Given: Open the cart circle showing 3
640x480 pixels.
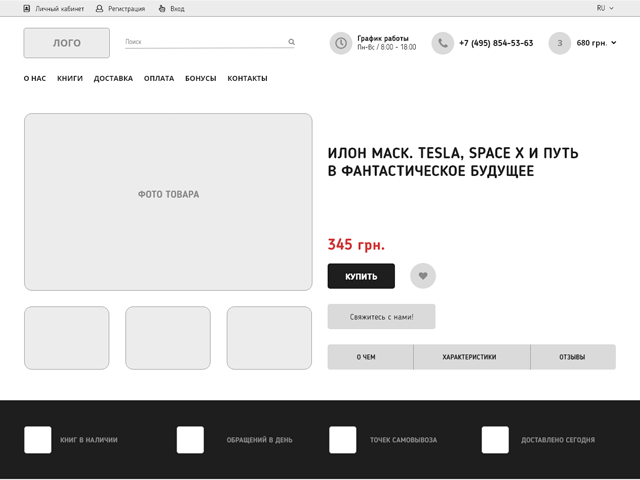Looking at the screenshot, I should 560,43.
